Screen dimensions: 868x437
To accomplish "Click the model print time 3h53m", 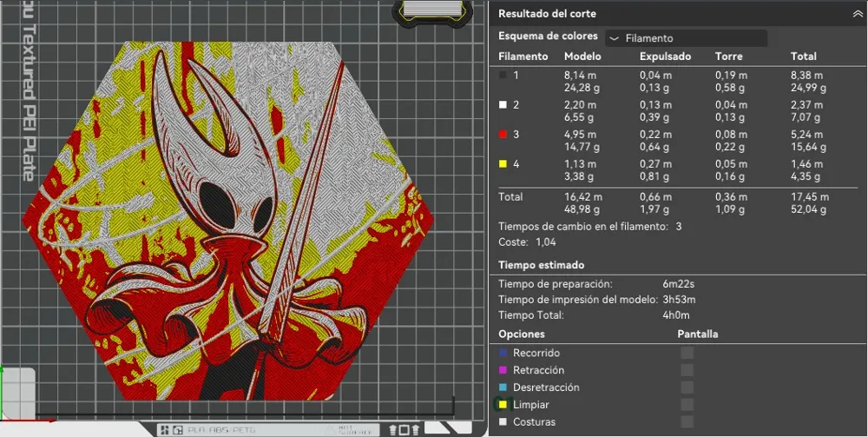I will 680,300.
